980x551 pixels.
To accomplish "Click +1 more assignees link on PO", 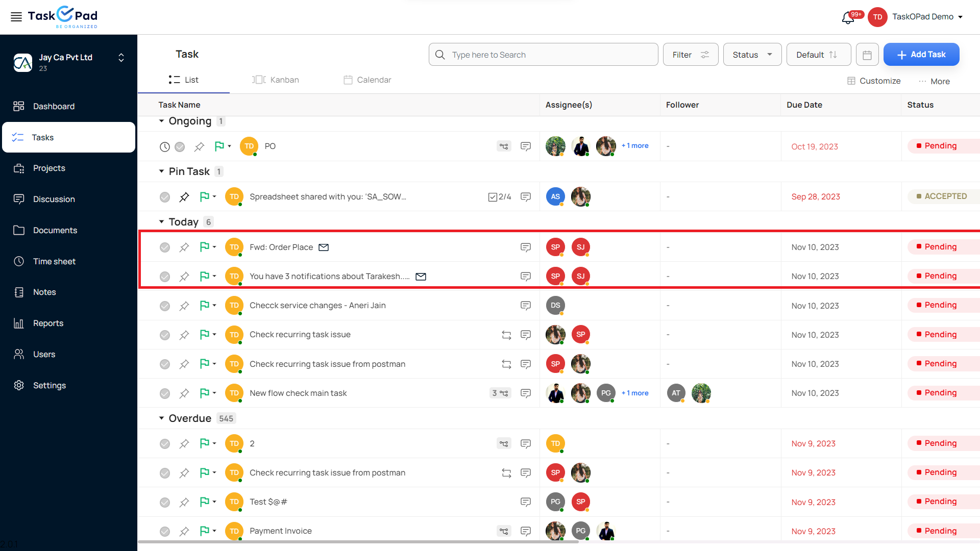I will pos(635,146).
